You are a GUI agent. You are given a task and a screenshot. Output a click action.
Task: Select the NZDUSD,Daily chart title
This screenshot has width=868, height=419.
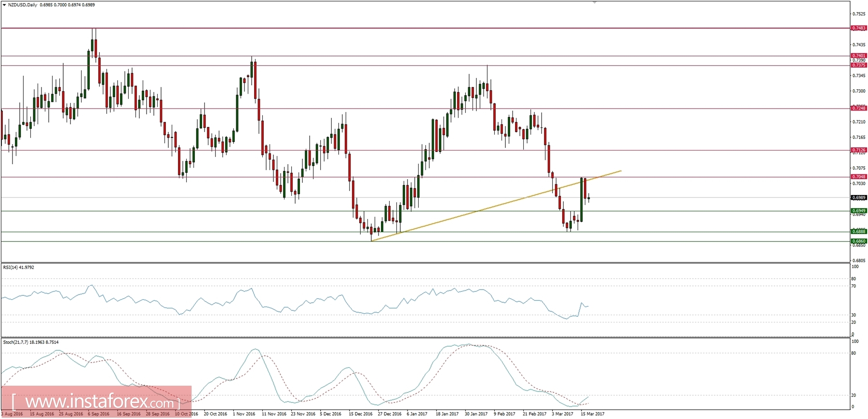(23, 5)
